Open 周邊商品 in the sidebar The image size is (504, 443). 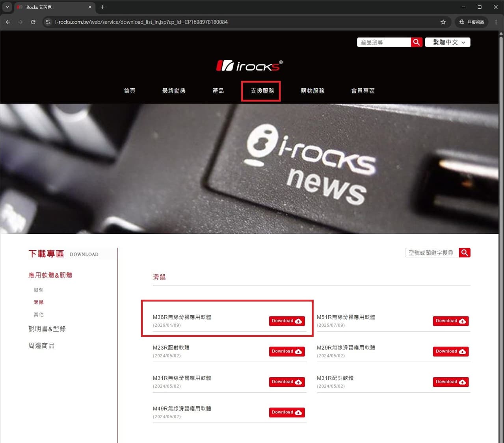pos(41,346)
